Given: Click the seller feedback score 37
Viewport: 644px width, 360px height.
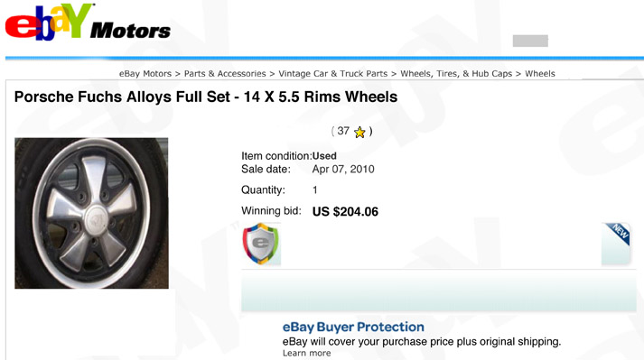Looking at the screenshot, I should (x=343, y=131).
